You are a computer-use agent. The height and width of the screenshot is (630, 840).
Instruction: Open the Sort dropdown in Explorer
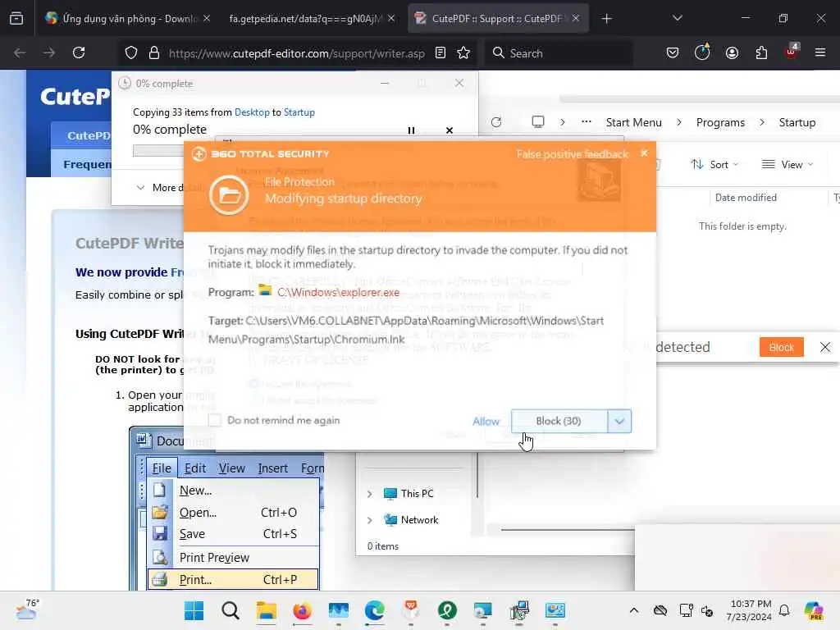tap(714, 164)
